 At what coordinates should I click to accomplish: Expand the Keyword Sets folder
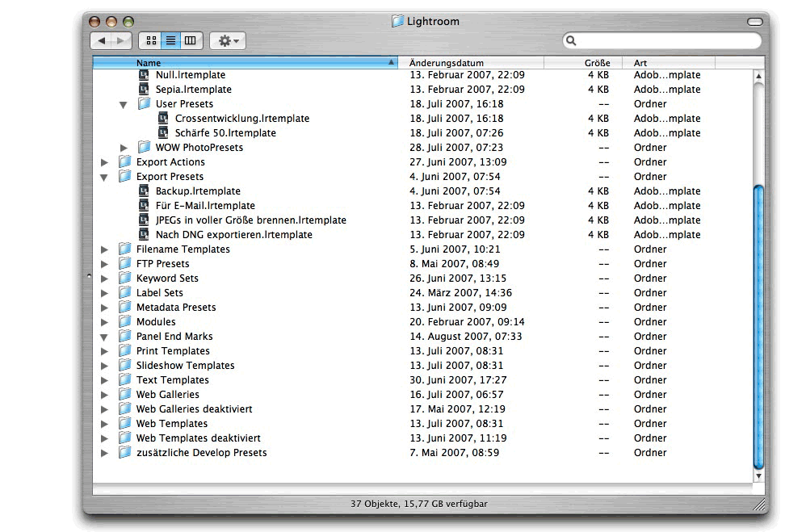(x=104, y=279)
